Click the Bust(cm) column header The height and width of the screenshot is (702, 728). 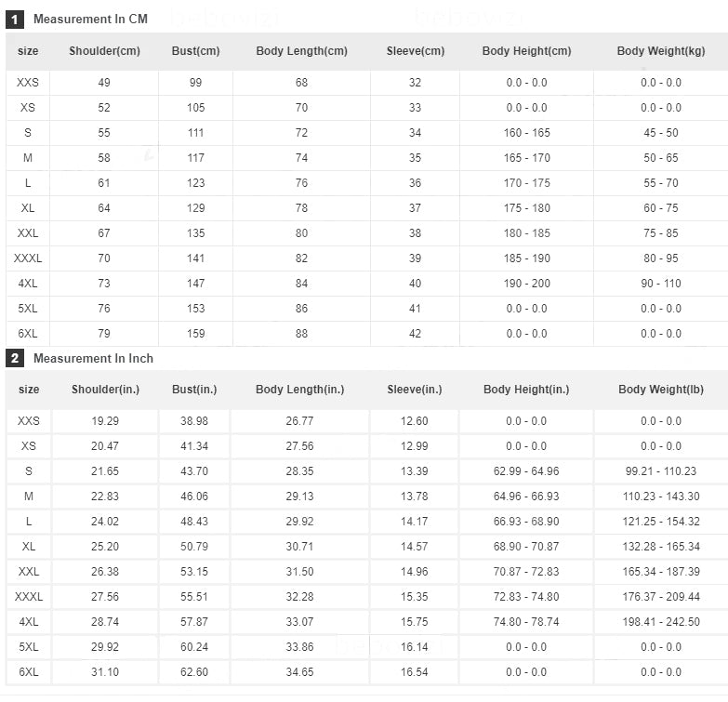coord(195,51)
